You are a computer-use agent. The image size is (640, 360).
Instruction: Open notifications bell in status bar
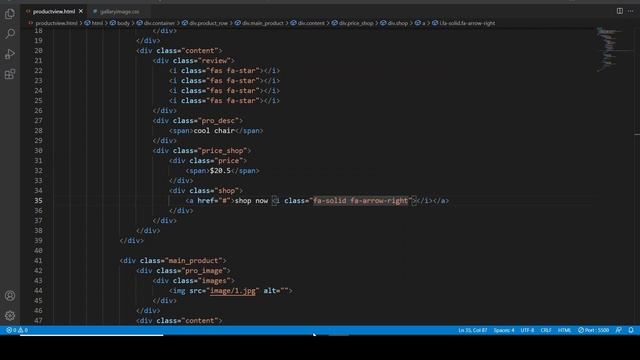pyautogui.click(x=631, y=330)
